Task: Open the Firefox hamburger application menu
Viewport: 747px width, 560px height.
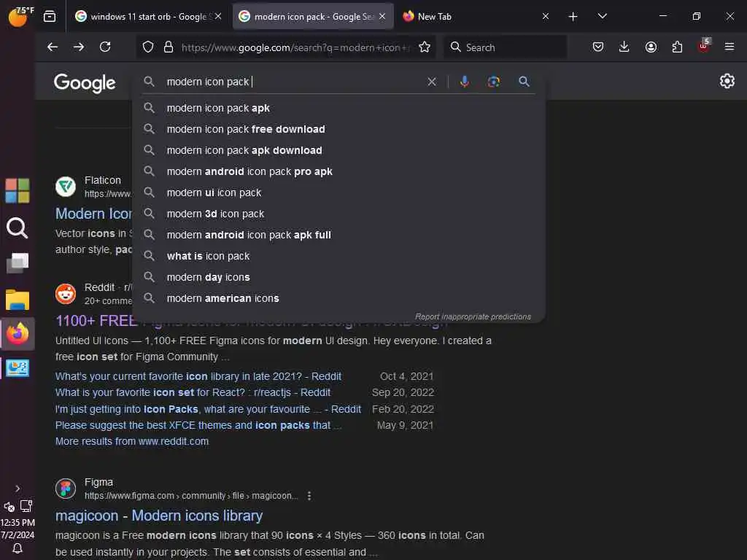Action: 729,47
